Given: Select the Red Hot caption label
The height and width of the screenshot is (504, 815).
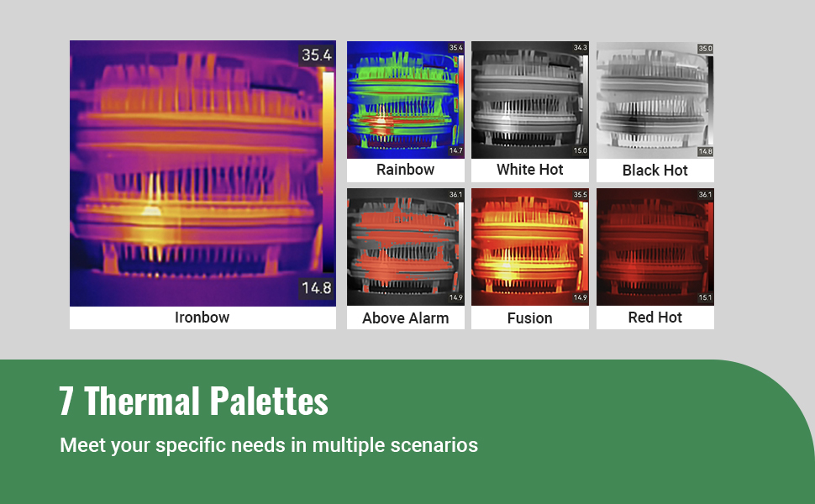Looking at the screenshot, I should (x=655, y=318).
